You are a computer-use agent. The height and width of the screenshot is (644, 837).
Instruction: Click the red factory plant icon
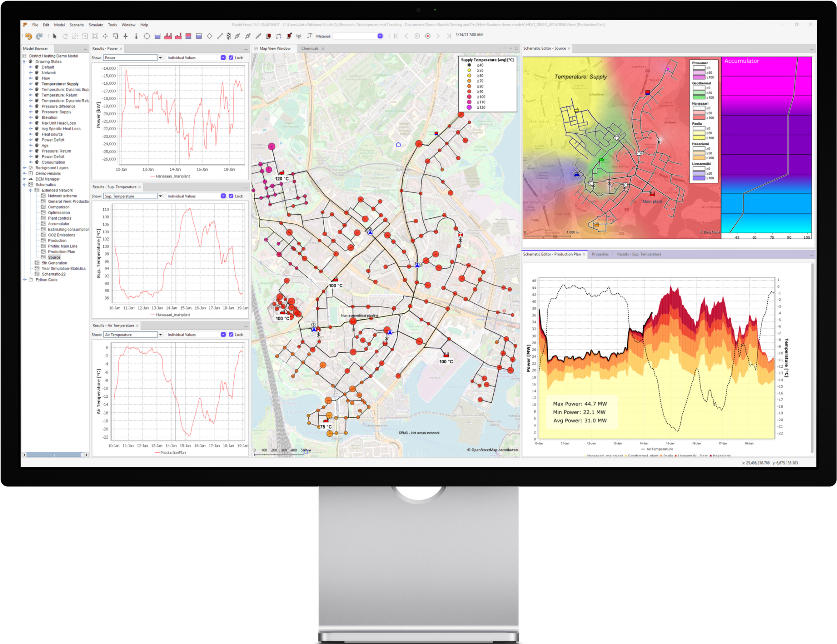click(168, 36)
